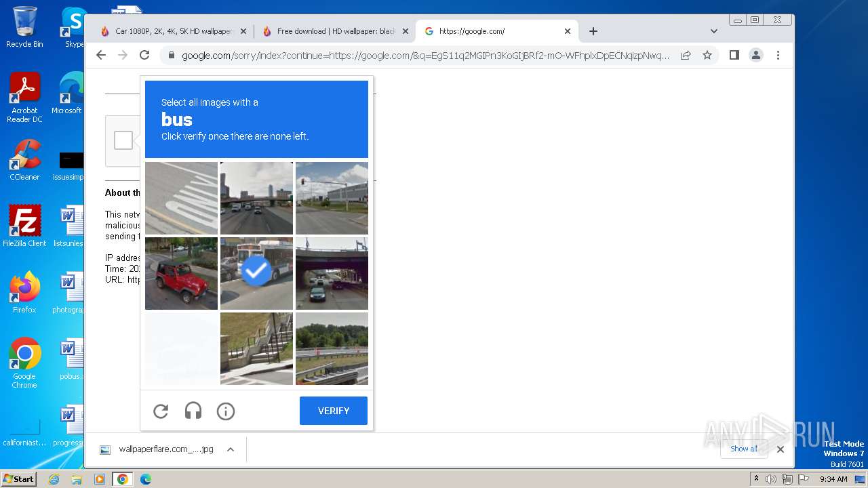Close the google.com tab
The height and width of the screenshot is (488, 868).
(x=568, y=31)
